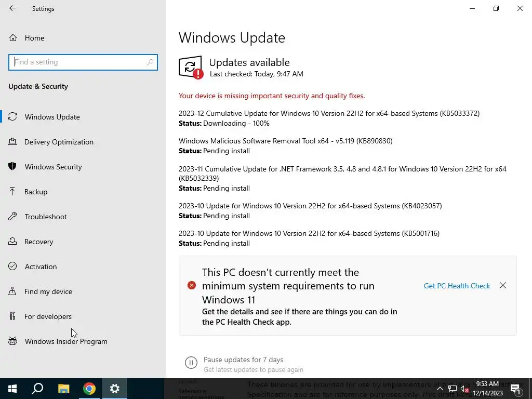Click the .NET Framework KB5032339 update entry

click(x=342, y=174)
